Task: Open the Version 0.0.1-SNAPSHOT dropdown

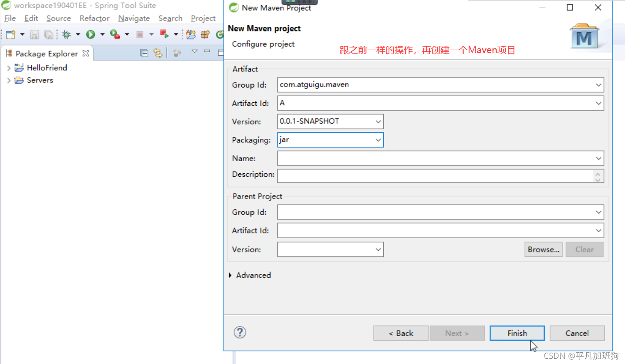Action: 378,121
